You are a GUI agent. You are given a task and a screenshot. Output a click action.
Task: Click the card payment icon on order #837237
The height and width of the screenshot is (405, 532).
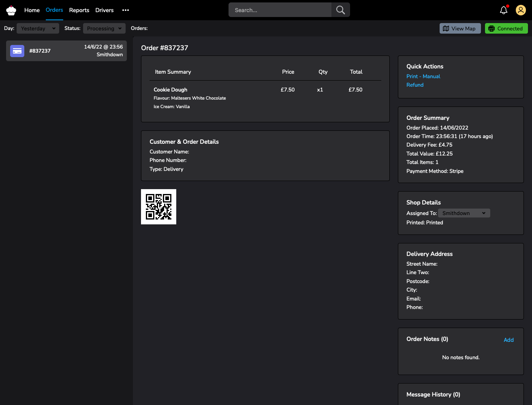click(x=17, y=51)
